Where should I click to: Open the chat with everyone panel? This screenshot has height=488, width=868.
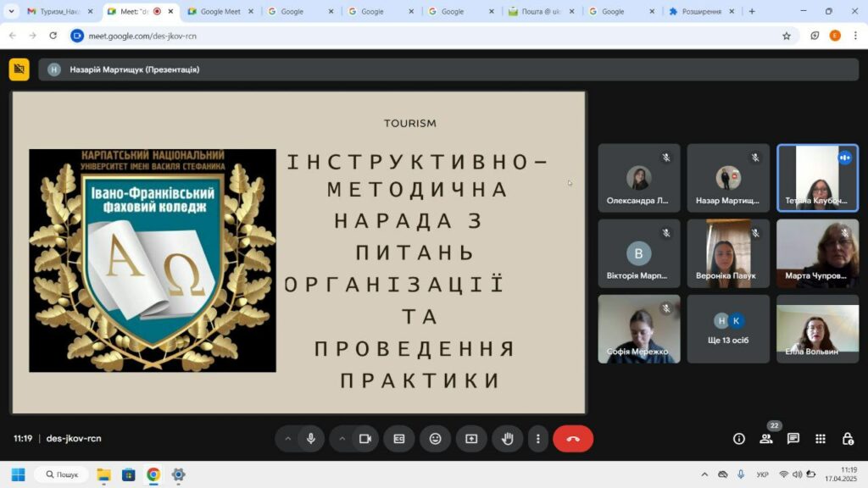point(793,439)
